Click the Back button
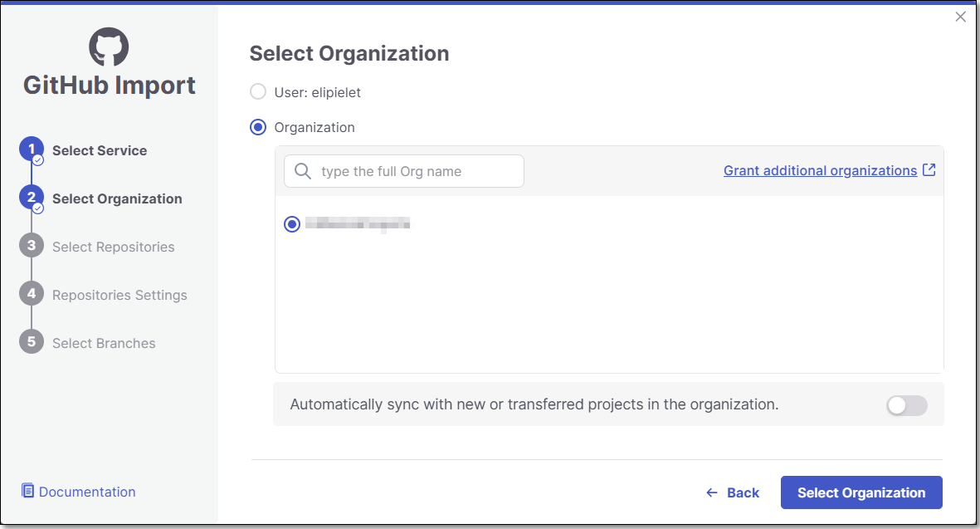This screenshot has width=980, height=529. [733, 492]
